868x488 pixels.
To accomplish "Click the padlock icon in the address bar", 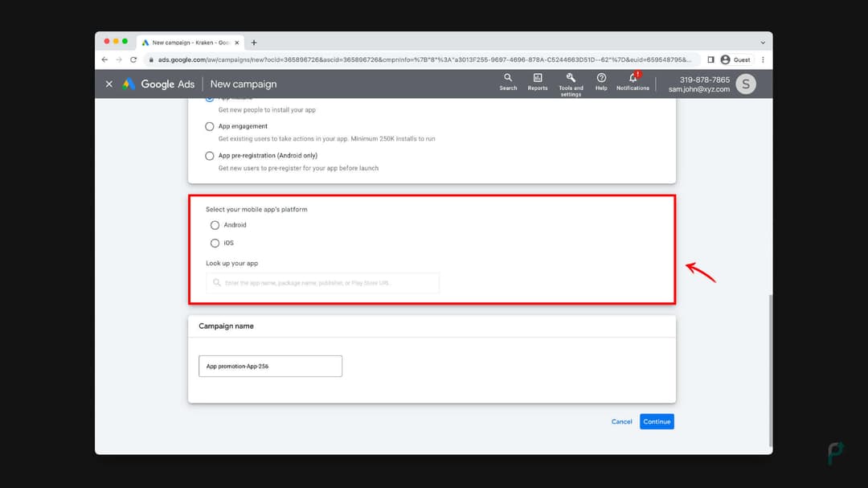I will click(x=153, y=59).
